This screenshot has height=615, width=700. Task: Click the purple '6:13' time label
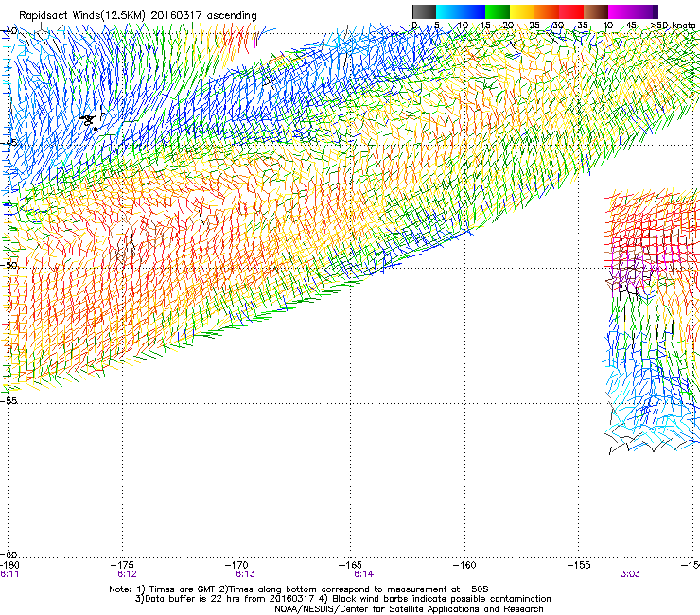[x=246, y=574]
